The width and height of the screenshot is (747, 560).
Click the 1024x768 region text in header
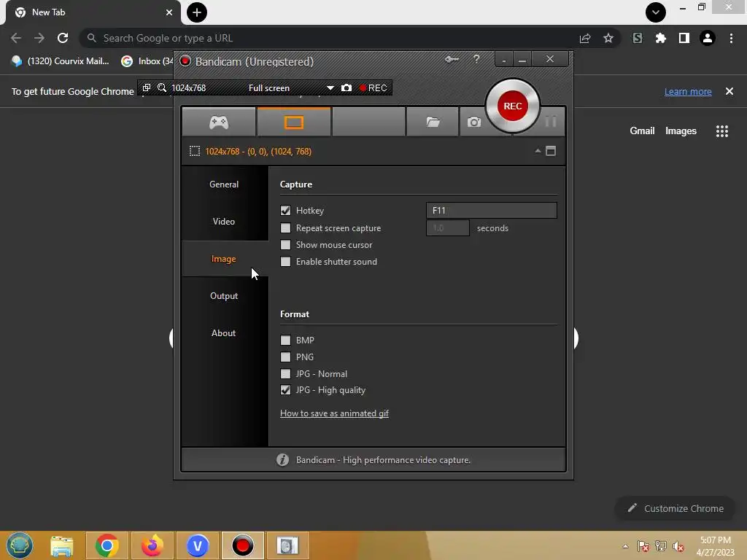pyautogui.click(x=258, y=152)
